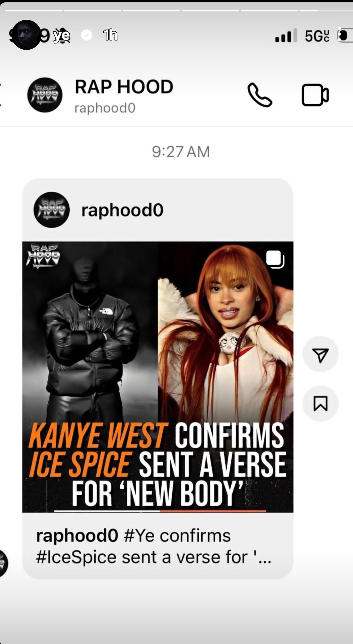Open ye's story profile picture
353x644 pixels.
click(26, 35)
